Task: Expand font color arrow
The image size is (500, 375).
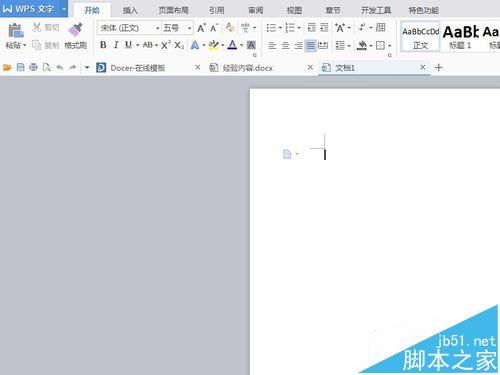Action: pos(241,45)
